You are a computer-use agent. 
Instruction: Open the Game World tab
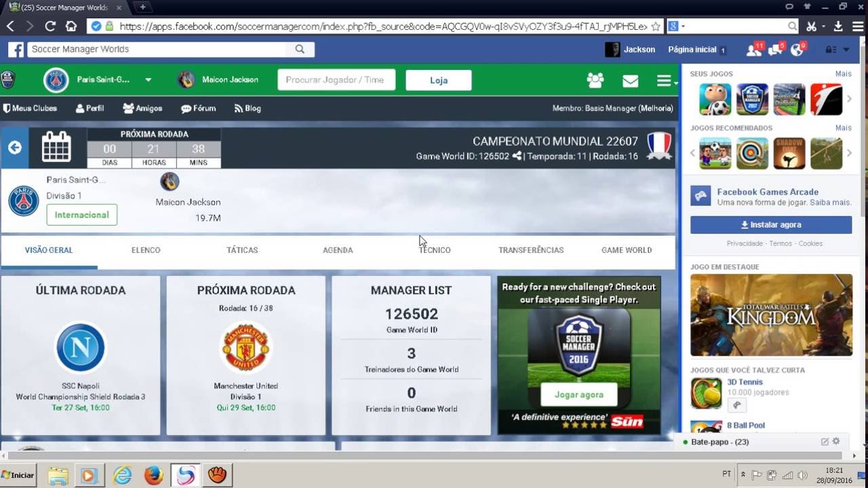tap(627, 250)
